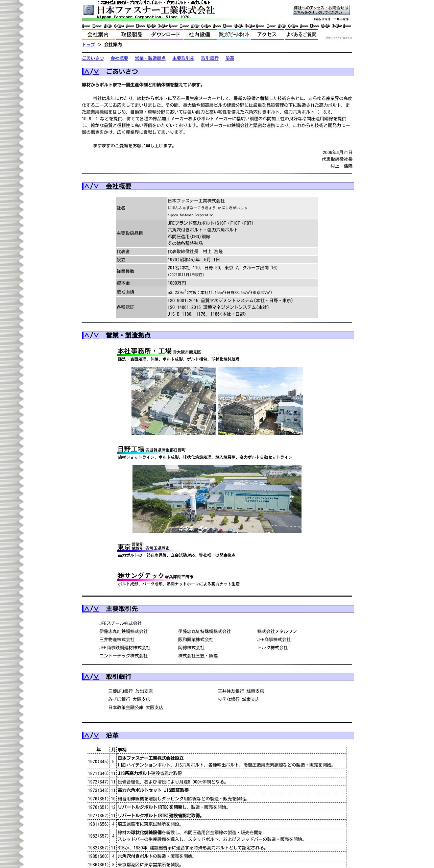Jump to ごあいさつ section link
434x868 pixels.
pyautogui.click(x=93, y=58)
